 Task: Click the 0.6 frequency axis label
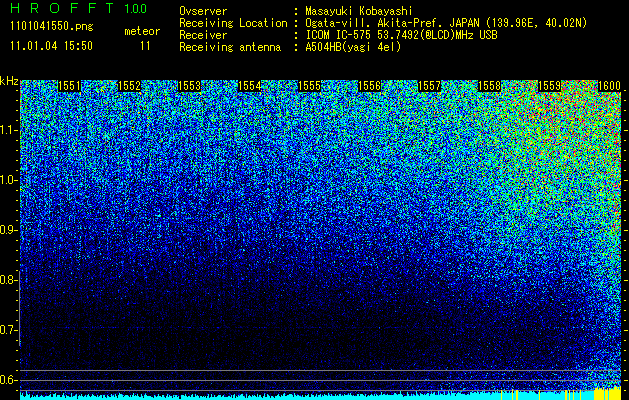coord(9,380)
